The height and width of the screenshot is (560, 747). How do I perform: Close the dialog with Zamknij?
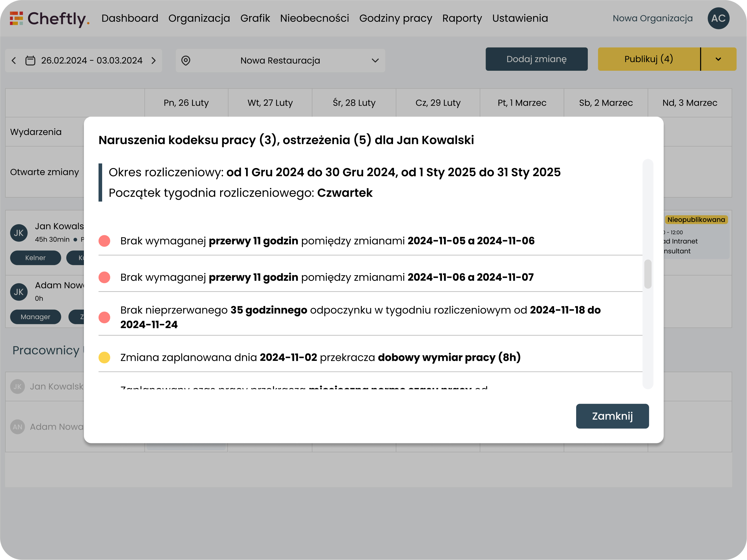click(x=612, y=416)
